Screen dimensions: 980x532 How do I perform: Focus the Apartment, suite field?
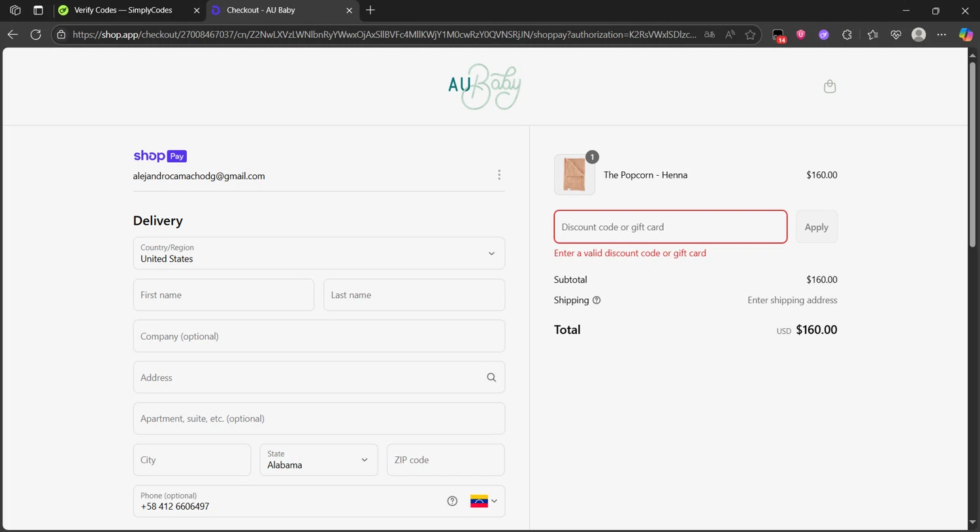pyautogui.click(x=319, y=419)
